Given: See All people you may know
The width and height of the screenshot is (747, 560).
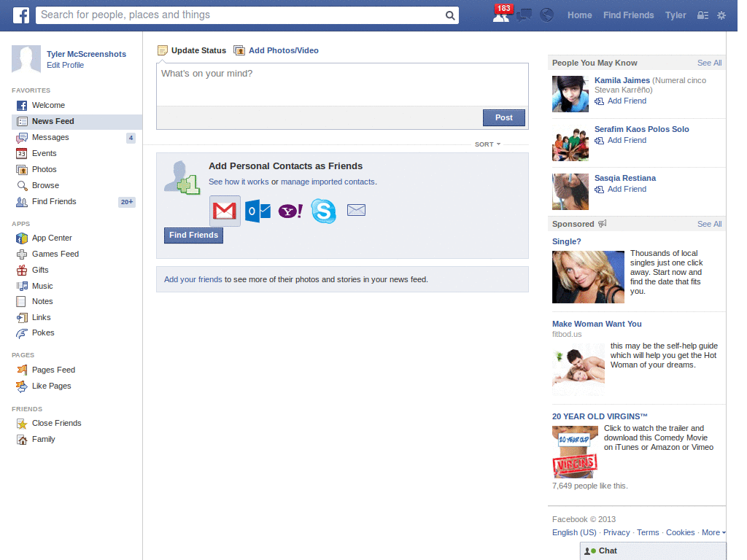Looking at the screenshot, I should tap(708, 63).
